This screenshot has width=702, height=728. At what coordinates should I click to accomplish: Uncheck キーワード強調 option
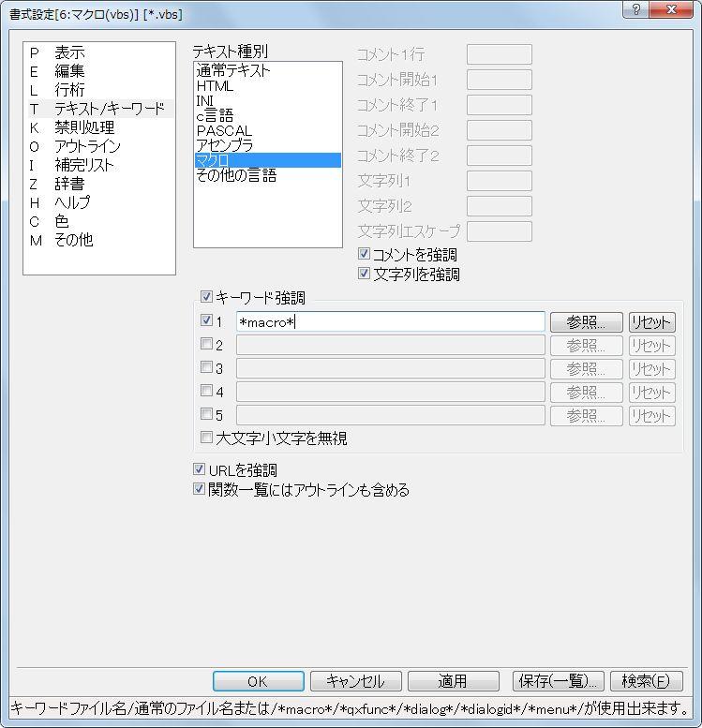point(206,298)
